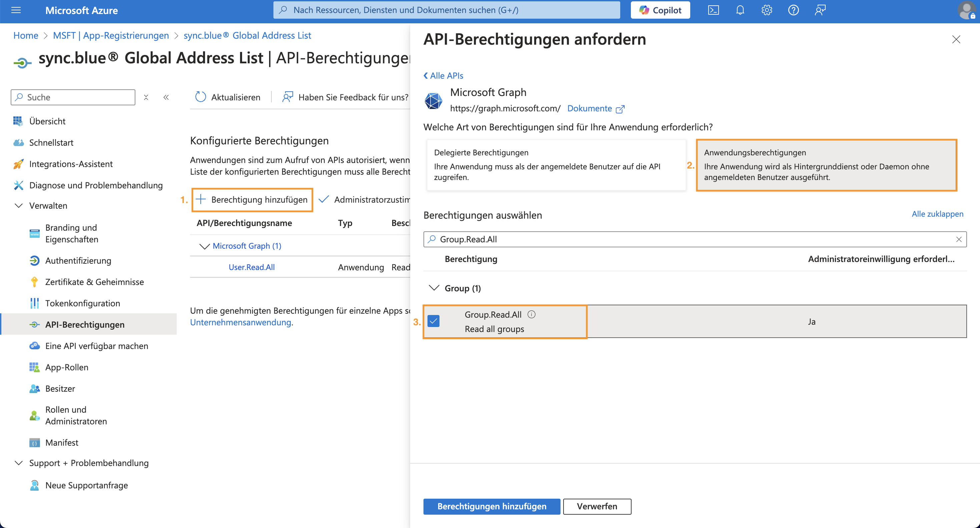Click the Microsoft Azure title in the header

[x=81, y=10]
